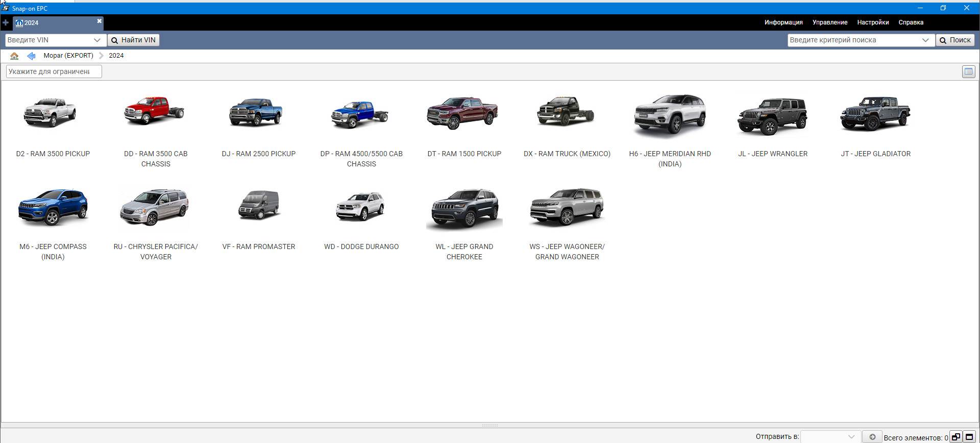The width and height of the screenshot is (980, 443).
Task: Open the 'Отправить в' dropdown
Action: point(851,437)
